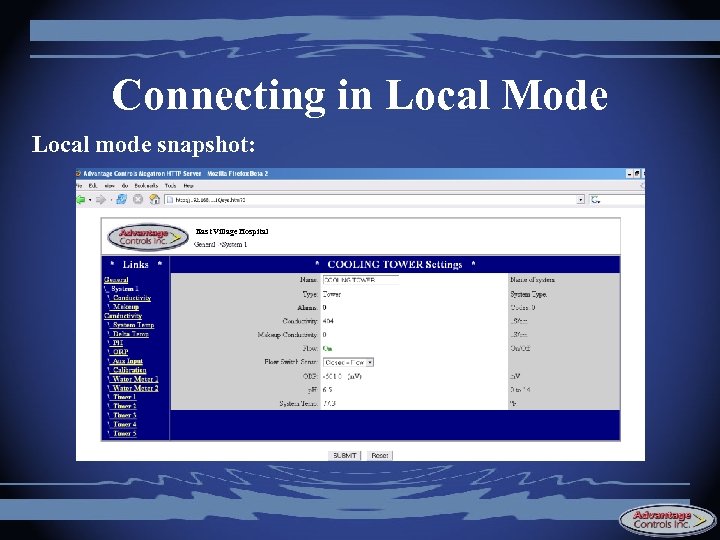Open the View menu
This screenshot has height=540, width=720.
coord(110,186)
